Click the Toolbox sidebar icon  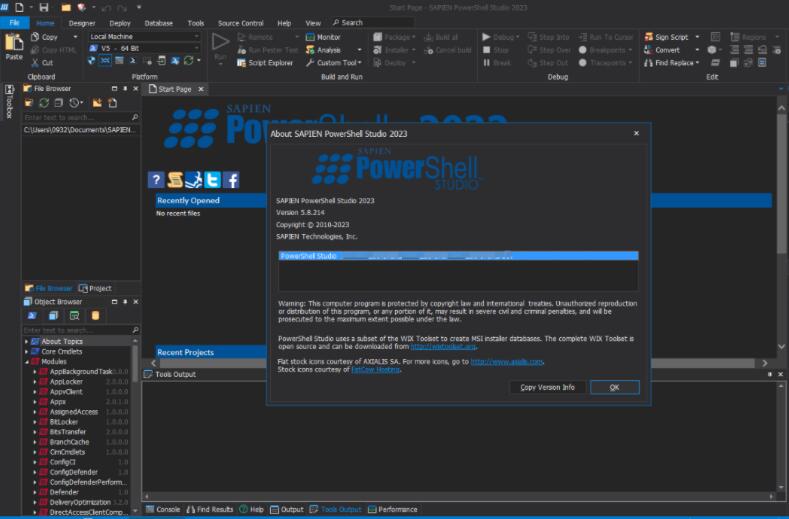click(x=9, y=91)
